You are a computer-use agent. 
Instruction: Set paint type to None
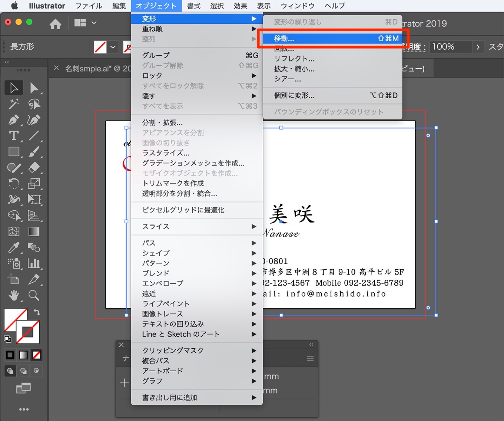point(37,355)
